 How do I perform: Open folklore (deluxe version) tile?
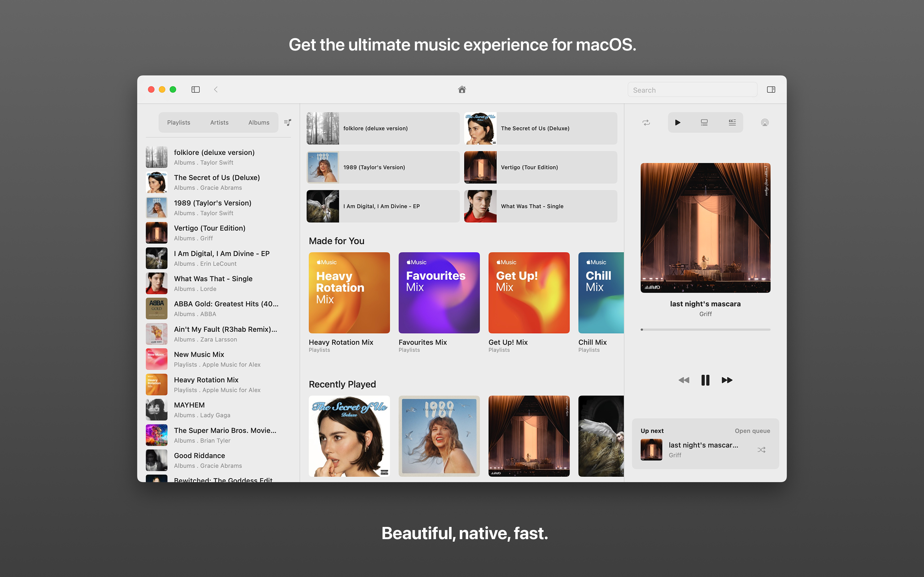pos(383,128)
